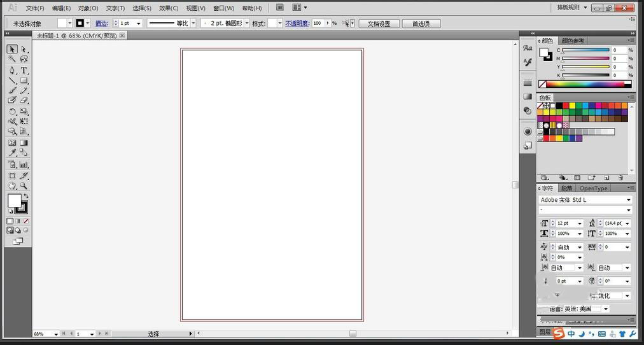Open the 排版规则 workspace dropdown
Viewport: 644px width, 345px height.
click(x=572, y=8)
